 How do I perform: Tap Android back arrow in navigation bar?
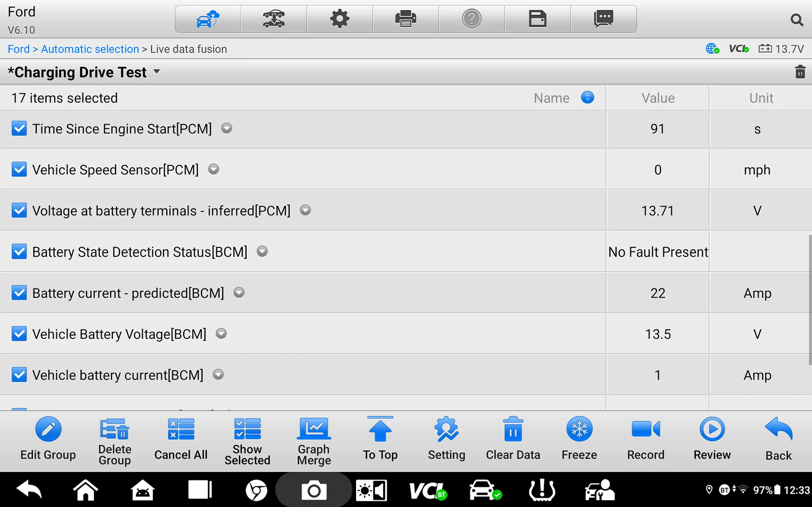(29, 490)
